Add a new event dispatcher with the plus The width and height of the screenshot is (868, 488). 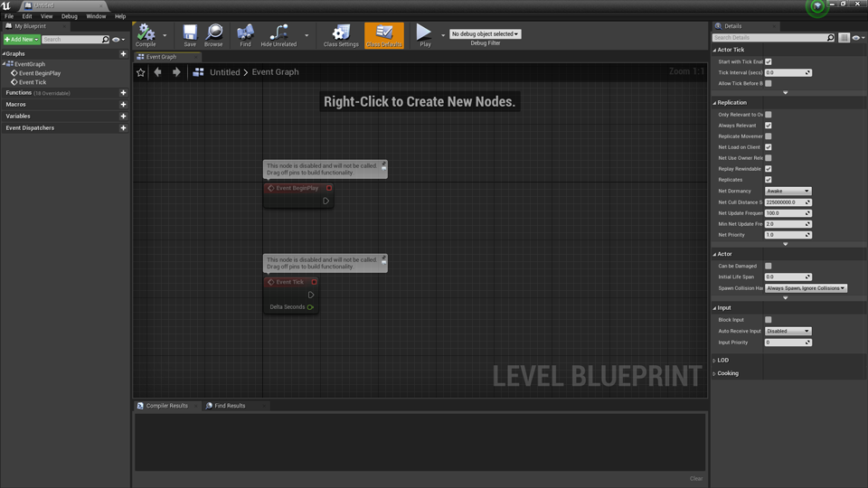coord(123,127)
